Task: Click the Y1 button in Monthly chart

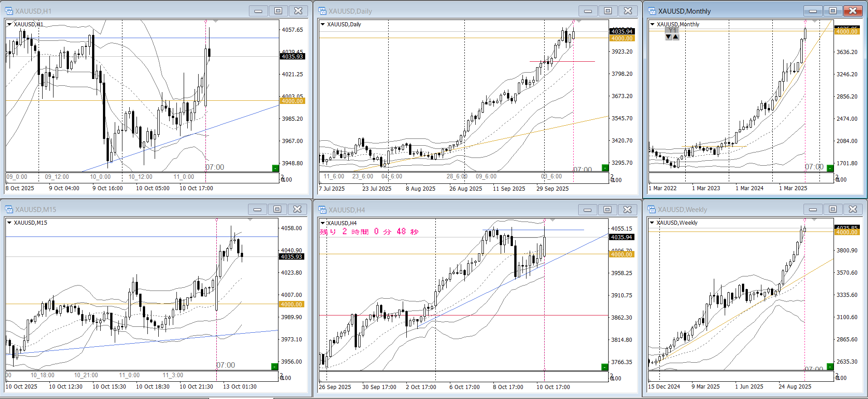Action: pyautogui.click(x=672, y=30)
